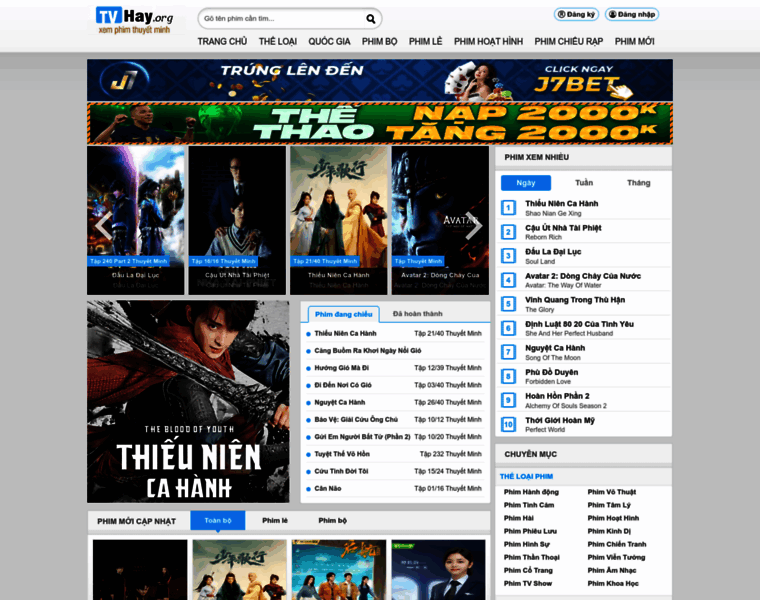The width and height of the screenshot is (760, 600).
Task: Open Thiếu Niên Ca Hành carousel poster
Action: pyautogui.click(x=339, y=221)
